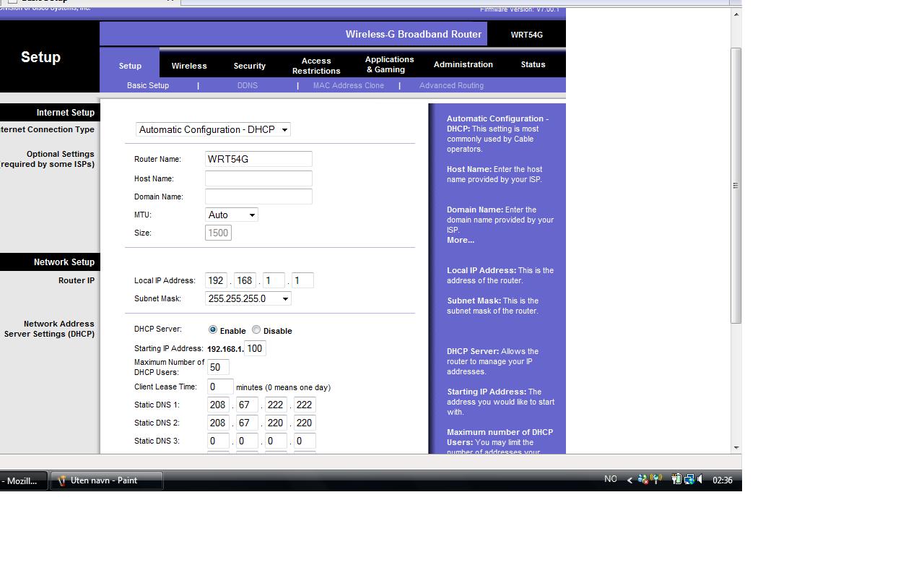Open the network connection tray icon
This screenshot has height=578, width=924.
689,479
